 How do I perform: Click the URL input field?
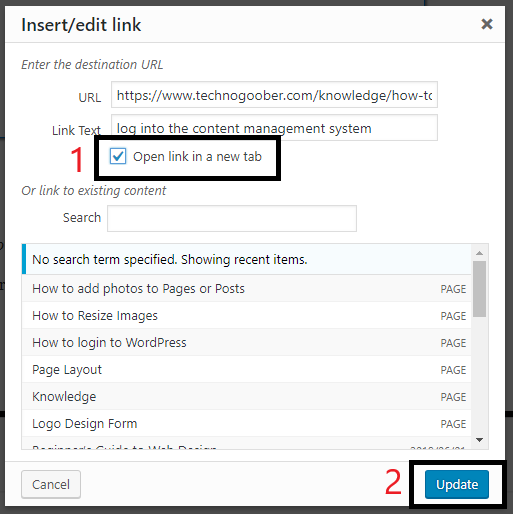274,95
